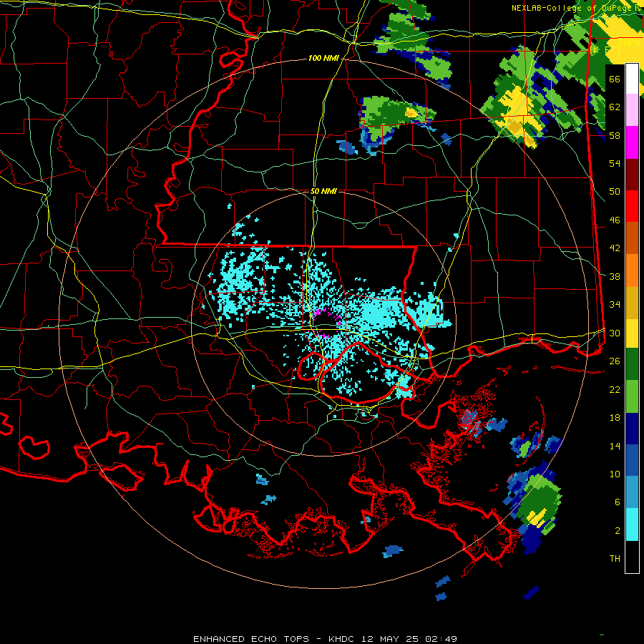Select the navy blue legend swatch

pyautogui.click(x=632, y=429)
